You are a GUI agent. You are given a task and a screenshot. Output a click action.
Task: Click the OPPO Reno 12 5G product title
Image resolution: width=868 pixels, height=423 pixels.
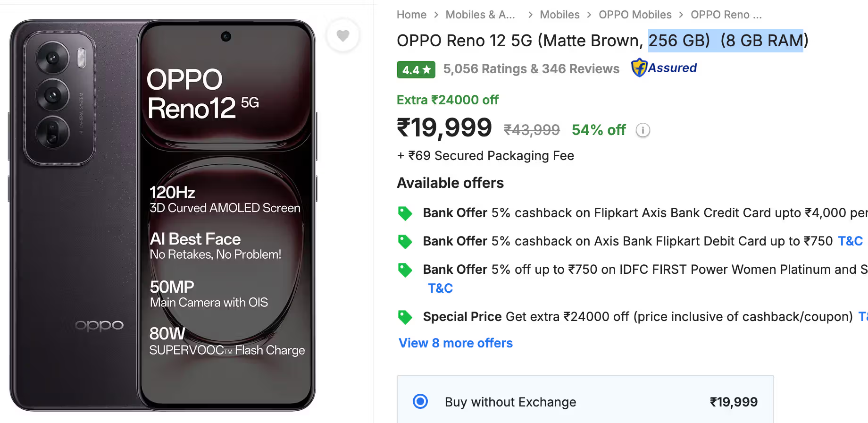tap(519, 41)
